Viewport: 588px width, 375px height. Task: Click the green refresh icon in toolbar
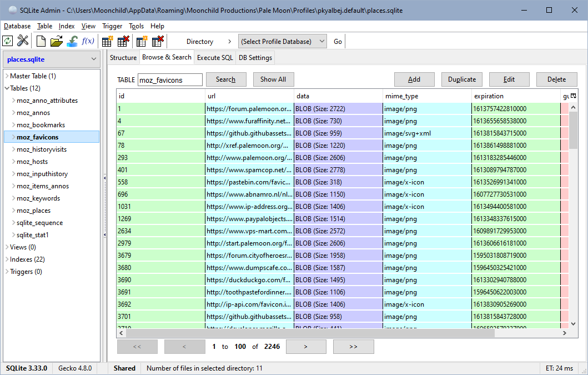pyautogui.click(x=8, y=41)
